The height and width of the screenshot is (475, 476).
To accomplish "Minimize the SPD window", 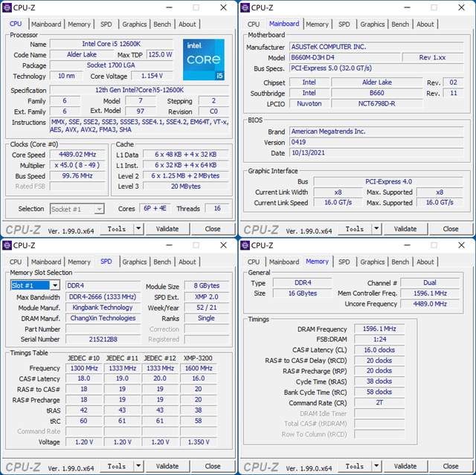I will (x=170, y=245).
